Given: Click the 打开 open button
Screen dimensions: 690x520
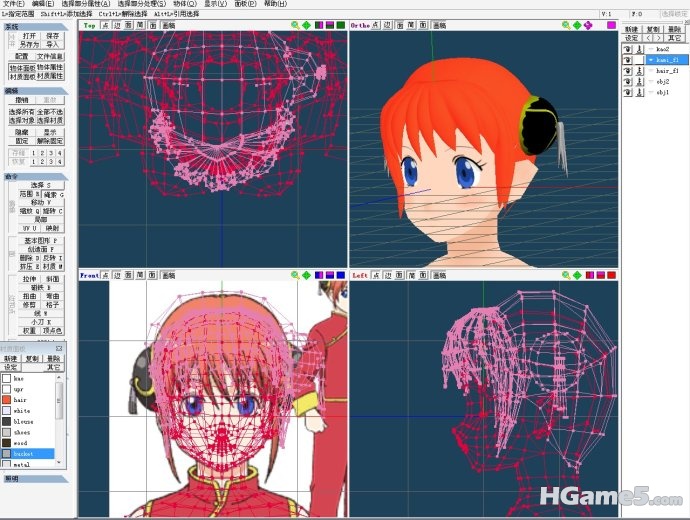Looking at the screenshot, I should click(29, 36).
